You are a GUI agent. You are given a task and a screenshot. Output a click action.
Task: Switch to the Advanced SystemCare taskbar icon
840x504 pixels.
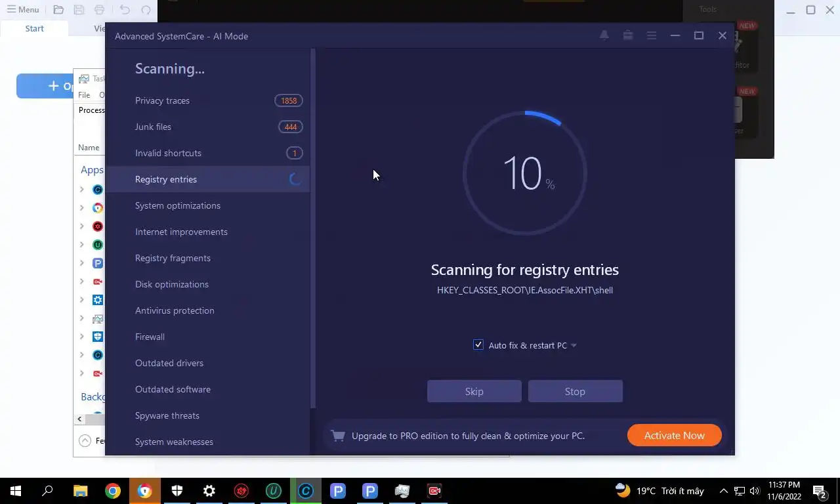click(x=306, y=491)
